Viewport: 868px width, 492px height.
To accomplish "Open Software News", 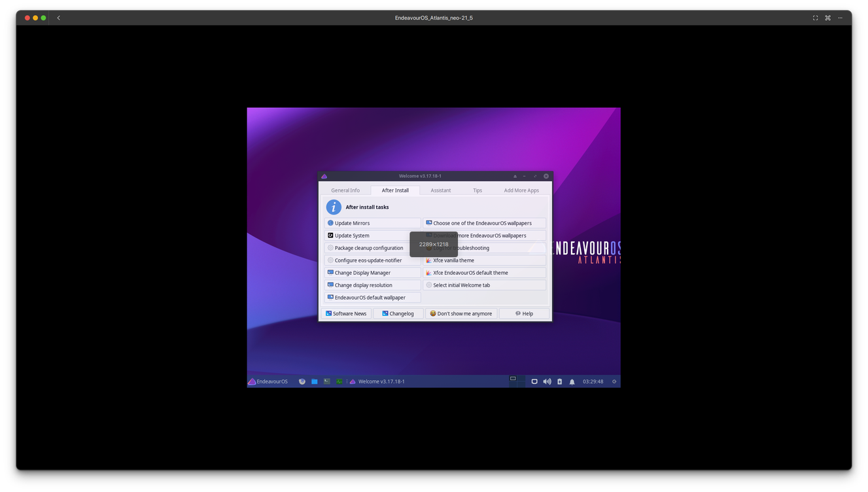I will coord(346,313).
